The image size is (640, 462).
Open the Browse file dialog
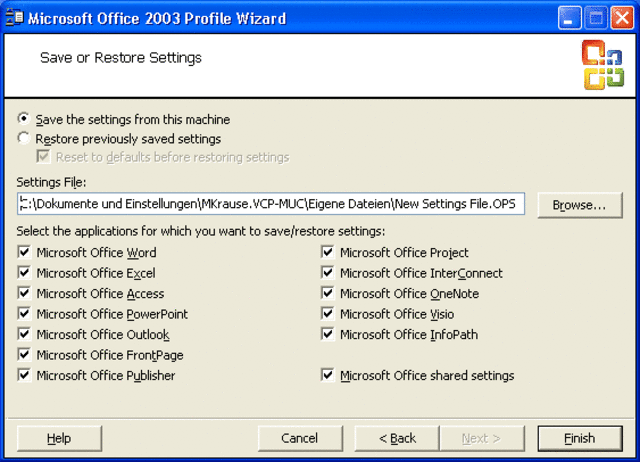point(580,205)
